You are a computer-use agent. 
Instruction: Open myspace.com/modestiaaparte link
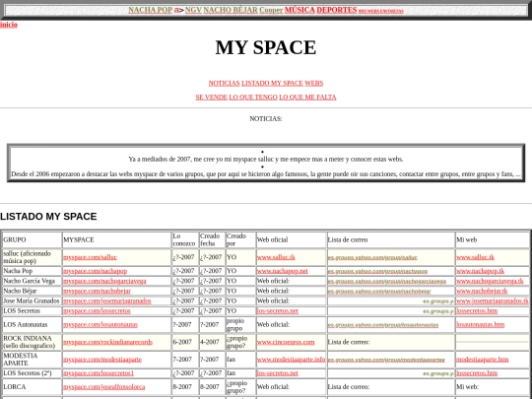coord(102,360)
